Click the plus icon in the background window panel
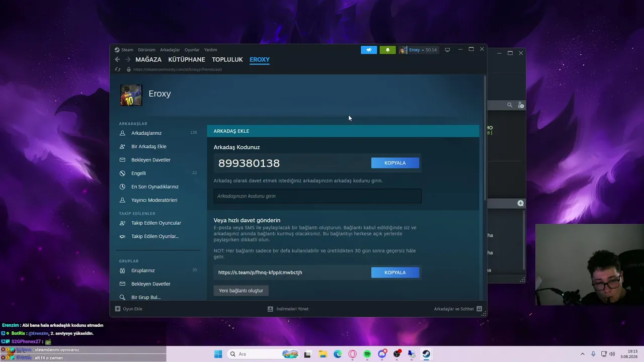644x362 pixels. point(521,203)
